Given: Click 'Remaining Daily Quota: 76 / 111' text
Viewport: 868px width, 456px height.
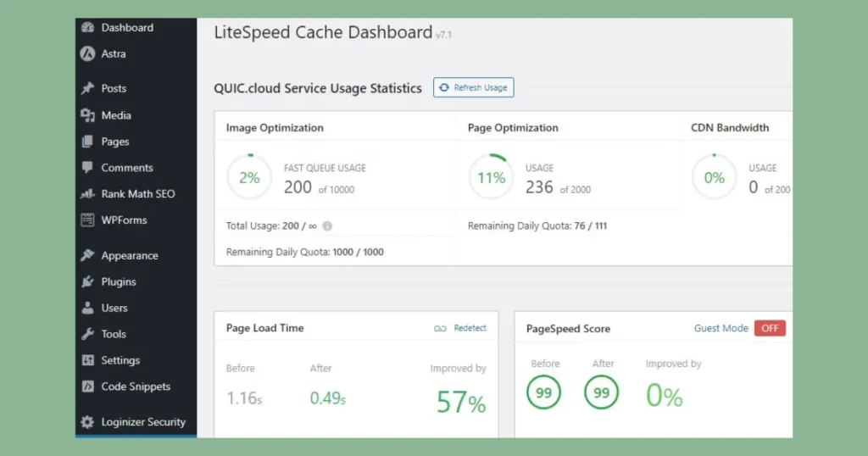Looking at the screenshot, I should pos(537,225).
